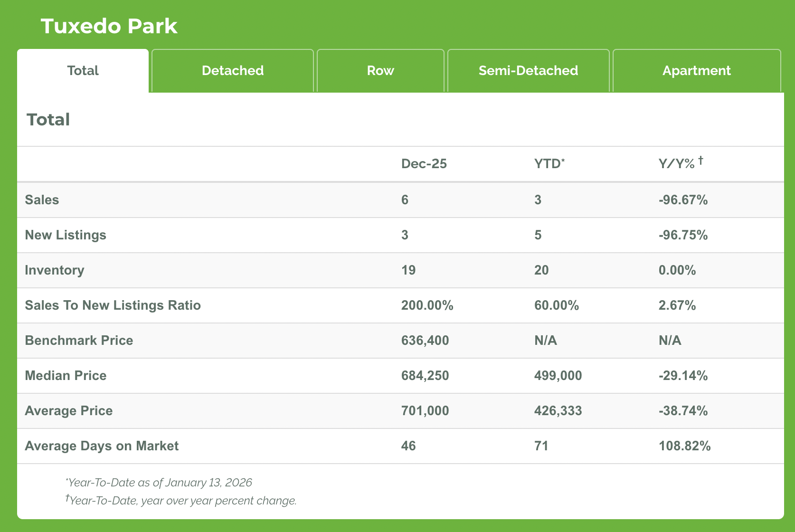Open the Apartment tab

pos(696,71)
